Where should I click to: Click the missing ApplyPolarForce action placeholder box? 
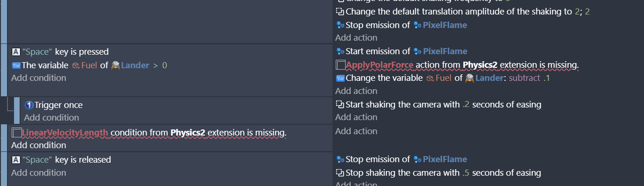coord(340,64)
